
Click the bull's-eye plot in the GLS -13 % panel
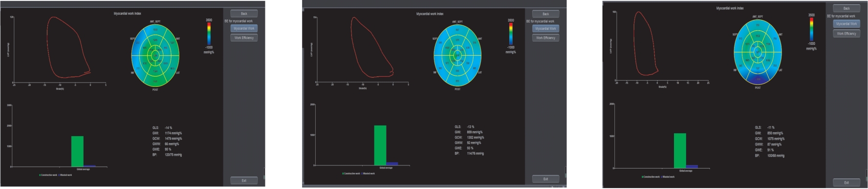[457, 55]
